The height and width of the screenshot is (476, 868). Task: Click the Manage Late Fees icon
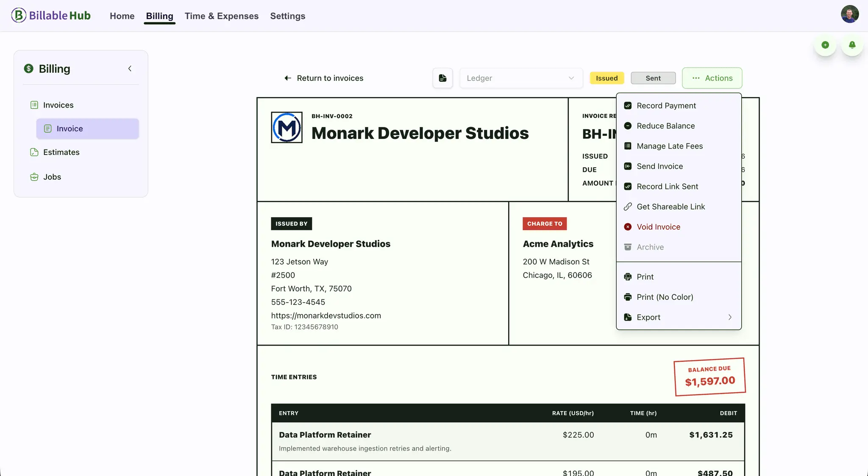click(628, 146)
